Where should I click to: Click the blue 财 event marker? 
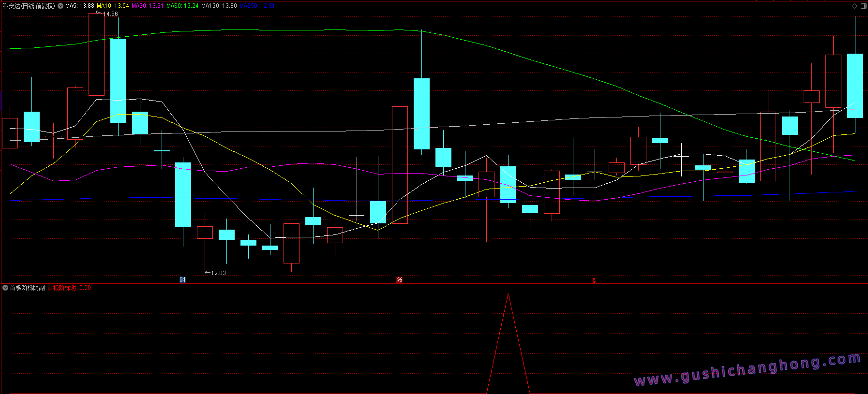tap(182, 280)
